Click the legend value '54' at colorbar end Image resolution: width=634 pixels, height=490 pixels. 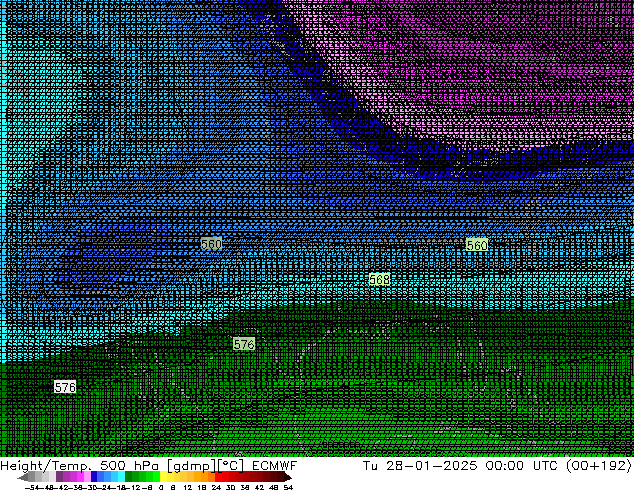coord(287,488)
